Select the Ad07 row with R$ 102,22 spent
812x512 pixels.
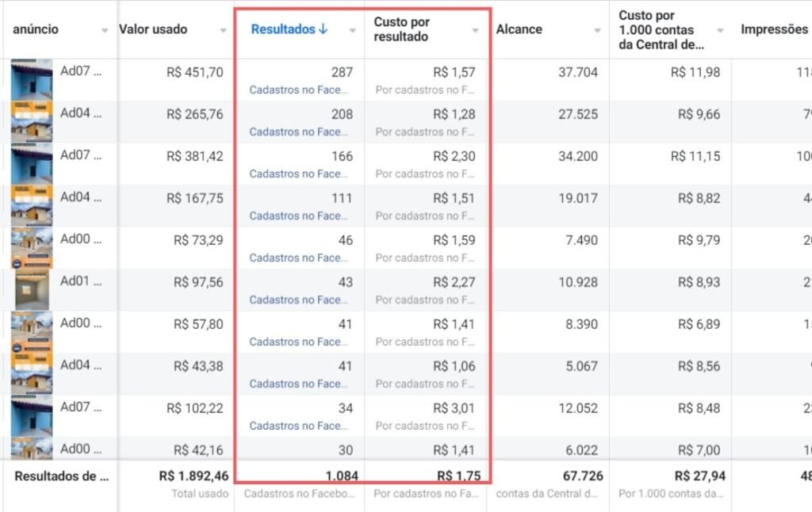point(406,416)
